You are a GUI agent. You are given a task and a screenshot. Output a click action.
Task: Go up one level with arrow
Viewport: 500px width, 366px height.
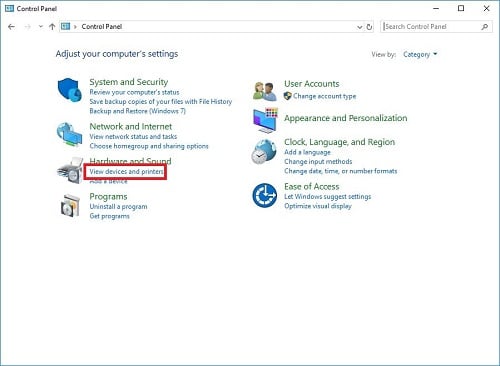52,27
